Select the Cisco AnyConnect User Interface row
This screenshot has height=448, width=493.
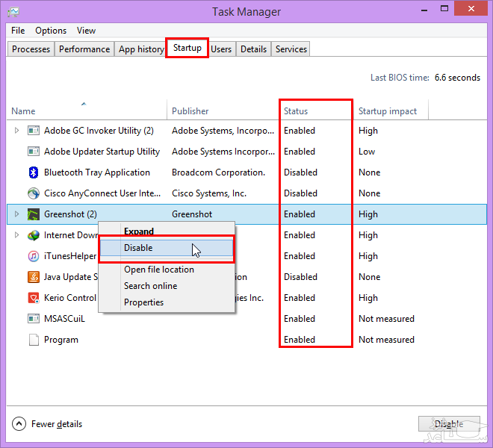click(x=102, y=193)
